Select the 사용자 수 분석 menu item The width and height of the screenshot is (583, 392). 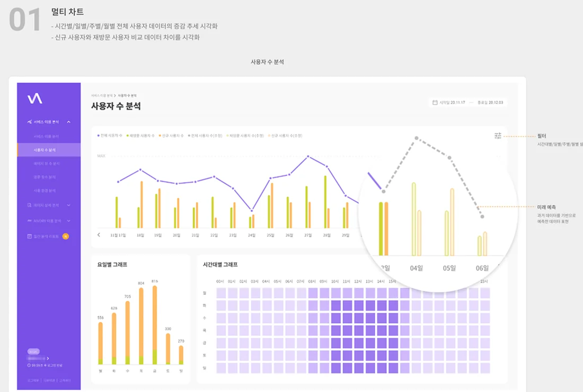click(49, 150)
